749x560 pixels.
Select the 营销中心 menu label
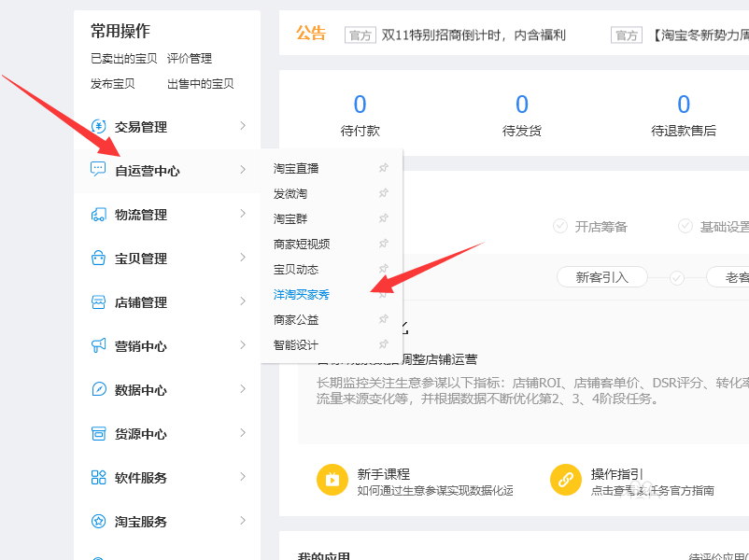141,346
